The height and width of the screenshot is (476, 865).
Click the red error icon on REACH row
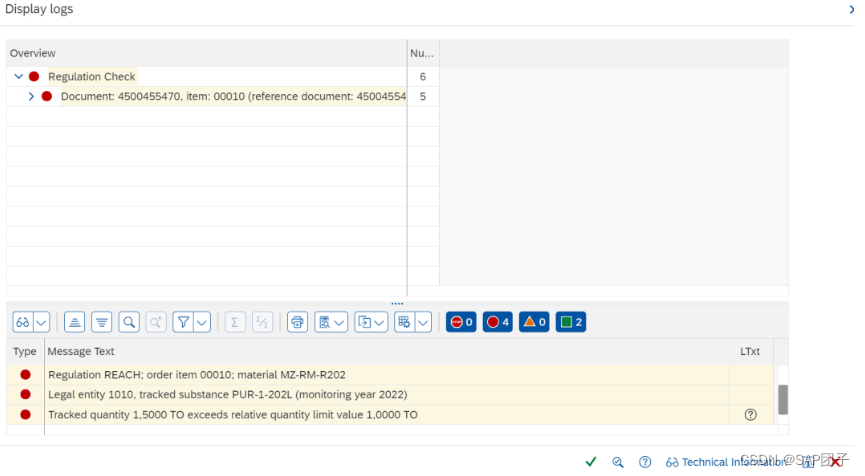tap(25, 375)
